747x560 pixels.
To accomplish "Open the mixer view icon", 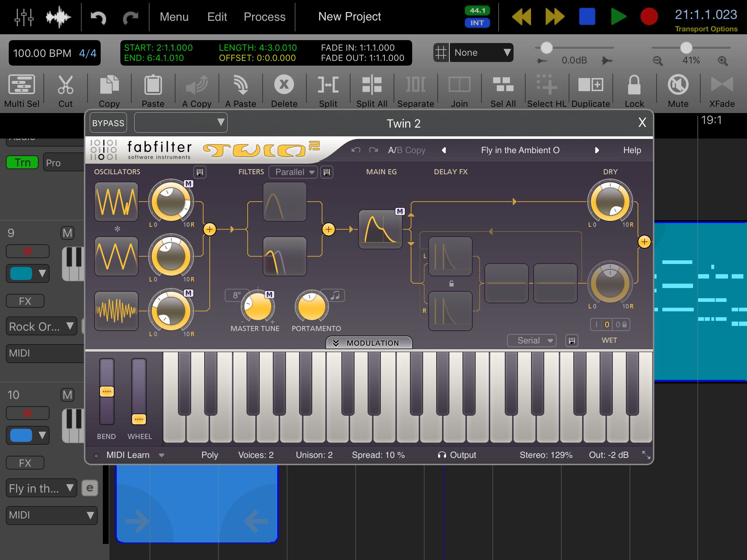I will (24, 17).
